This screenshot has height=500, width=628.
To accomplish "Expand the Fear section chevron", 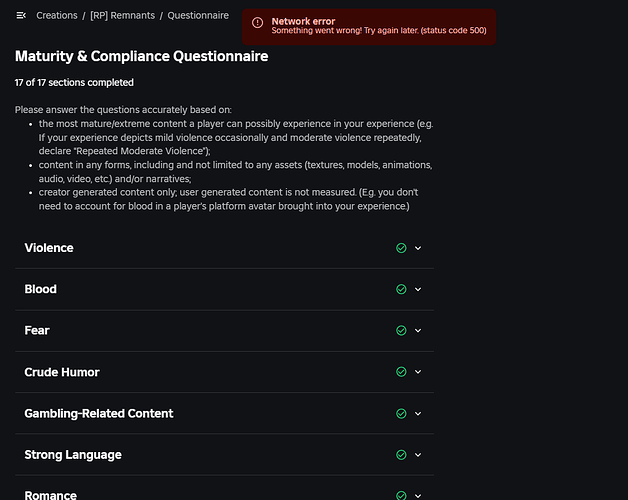I will tap(418, 330).
